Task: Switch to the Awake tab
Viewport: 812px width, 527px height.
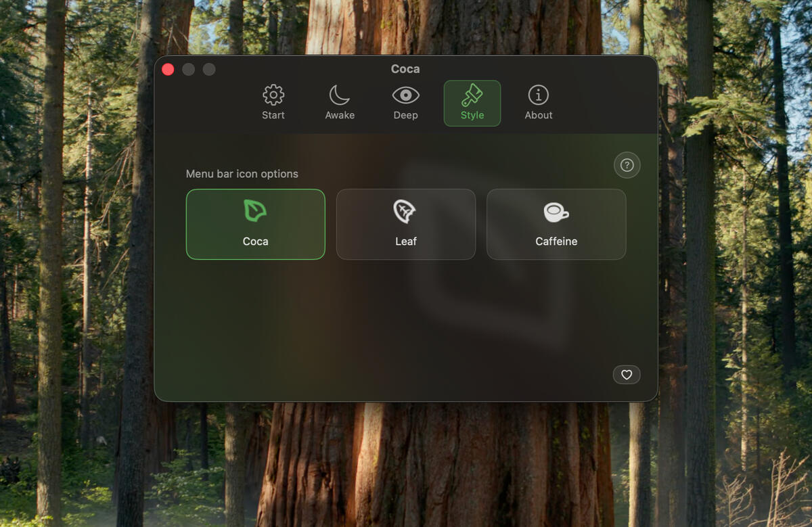Action: click(x=339, y=103)
